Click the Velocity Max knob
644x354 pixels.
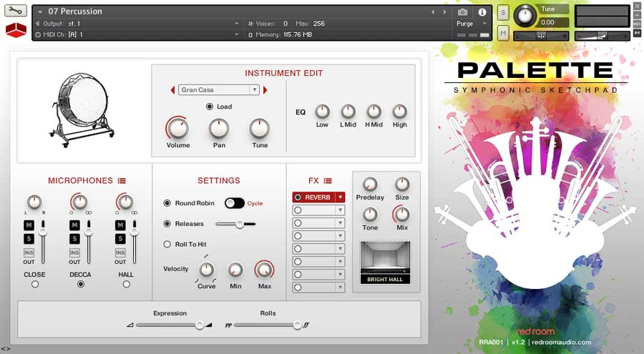[x=265, y=270]
